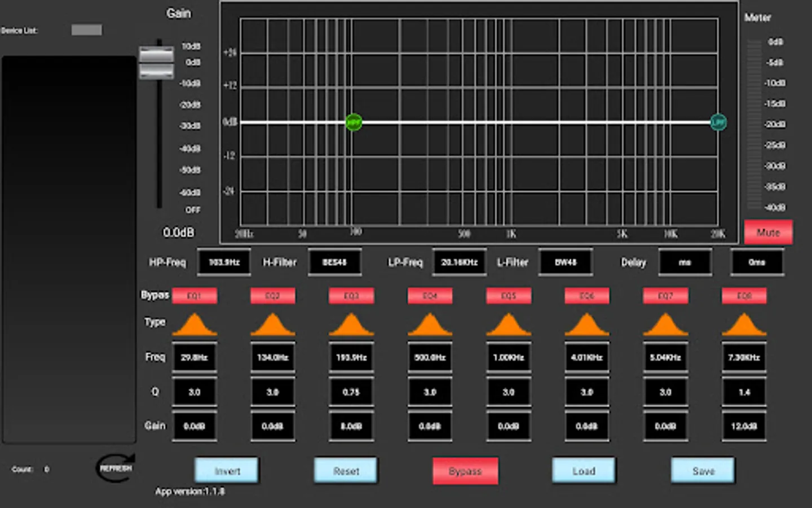Edit EQ6 gain 0.0dB field
The width and height of the screenshot is (812, 508).
pos(586,426)
